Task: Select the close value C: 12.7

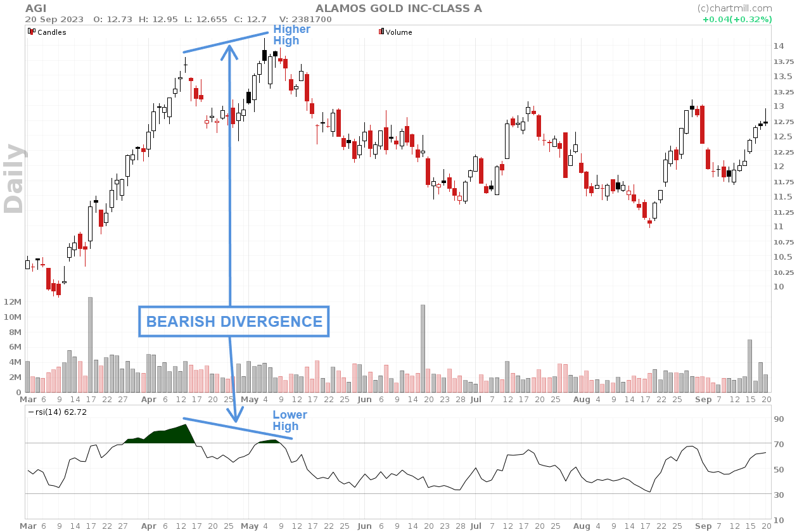Action: pos(250,20)
